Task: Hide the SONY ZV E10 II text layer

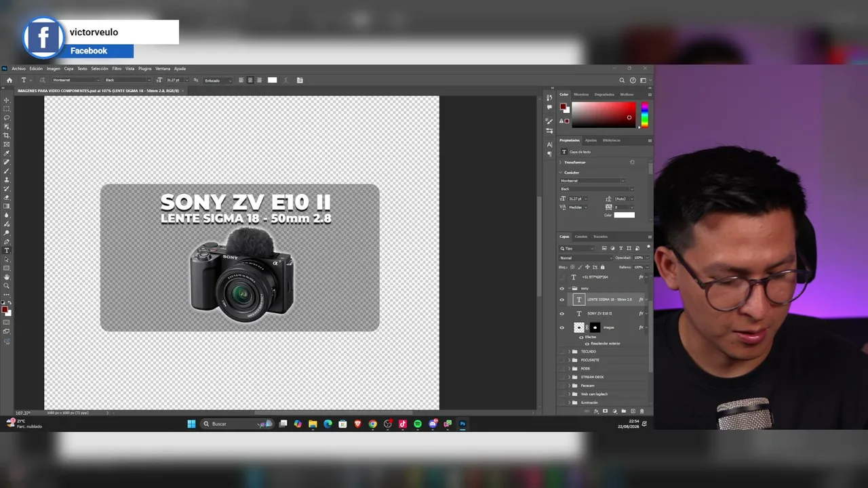Action: pyautogui.click(x=561, y=314)
